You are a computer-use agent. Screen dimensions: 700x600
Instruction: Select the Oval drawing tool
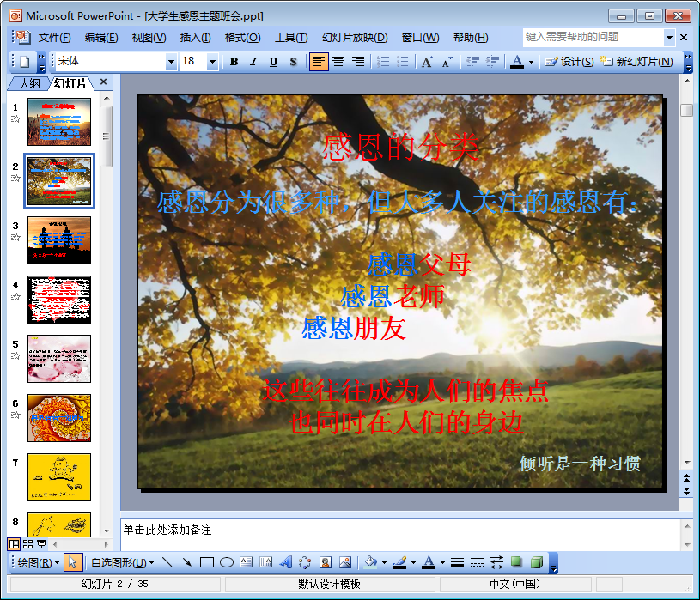[227, 562]
